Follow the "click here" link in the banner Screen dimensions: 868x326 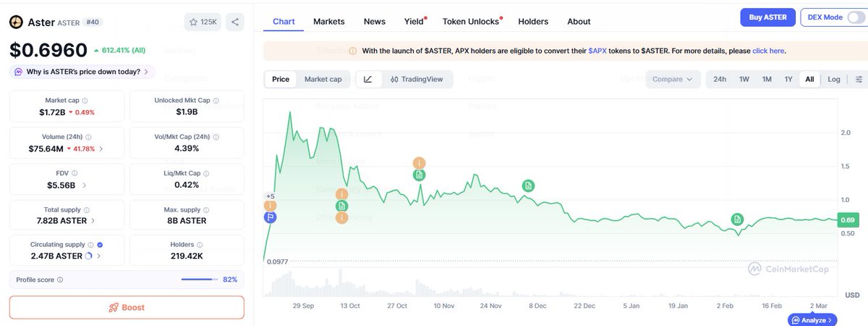(x=768, y=51)
